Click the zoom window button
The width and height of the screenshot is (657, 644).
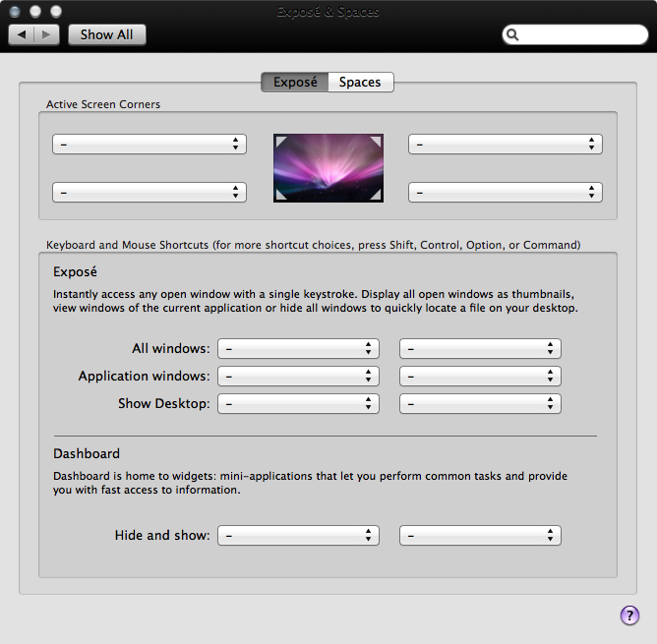coord(56,12)
